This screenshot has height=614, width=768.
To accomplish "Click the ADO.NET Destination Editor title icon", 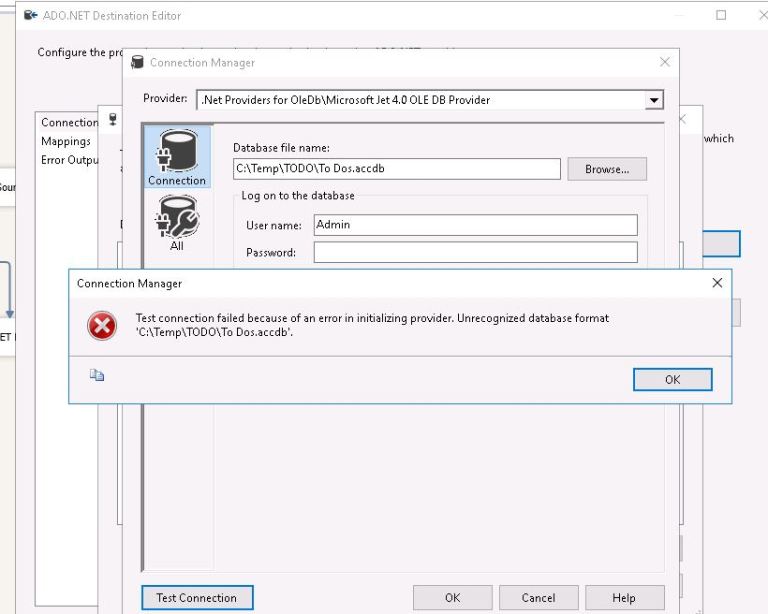I will (30, 15).
